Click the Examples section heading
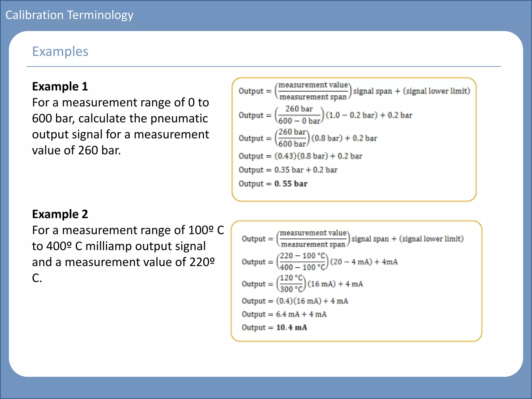 pyautogui.click(x=60, y=51)
